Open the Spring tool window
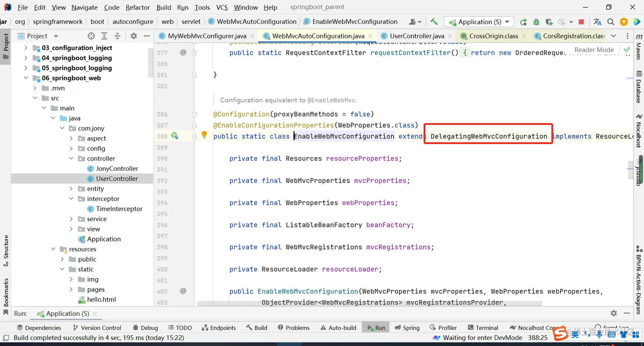This screenshot has height=346, width=644. click(x=406, y=328)
